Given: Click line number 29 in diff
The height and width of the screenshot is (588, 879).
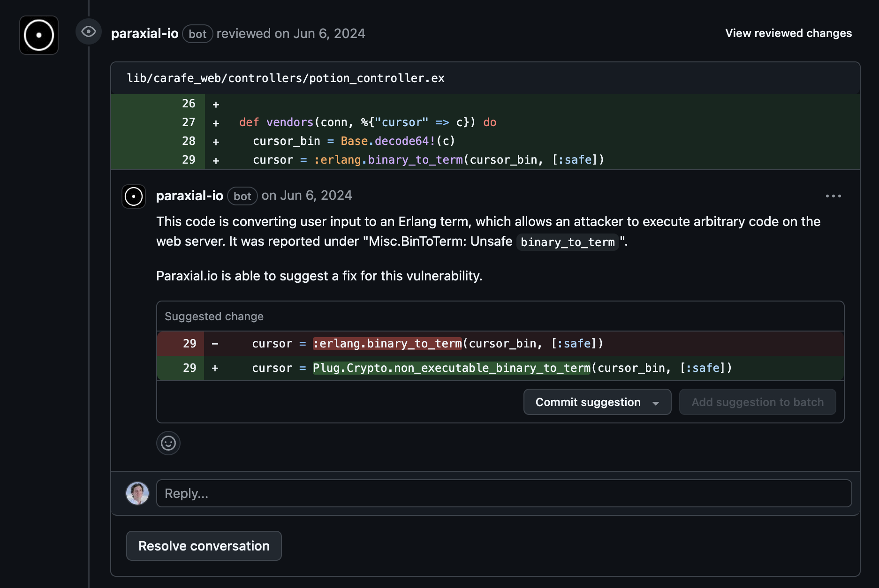Looking at the screenshot, I should pos(189,160).
